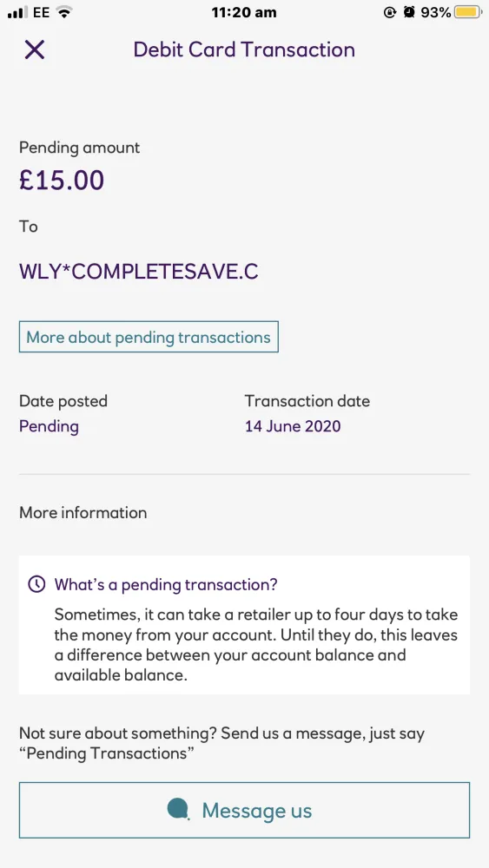Screen dimensions: 489x868
Task: Tap the cellular signal bars icon
Action: (18, 12)
